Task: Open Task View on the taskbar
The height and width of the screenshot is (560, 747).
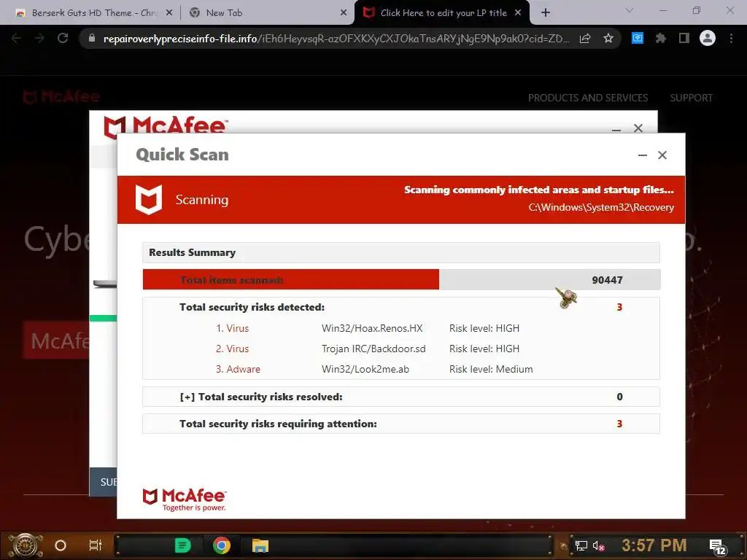Action: [96, 545]
